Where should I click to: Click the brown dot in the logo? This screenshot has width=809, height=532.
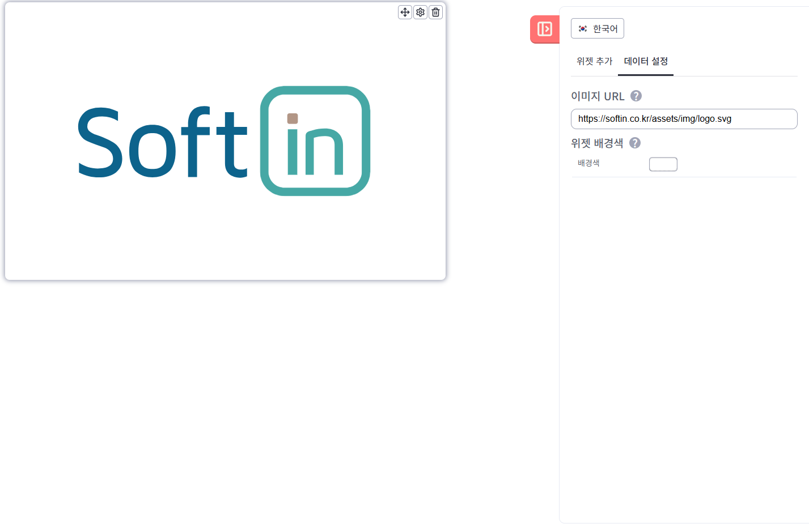pos(293,118)
